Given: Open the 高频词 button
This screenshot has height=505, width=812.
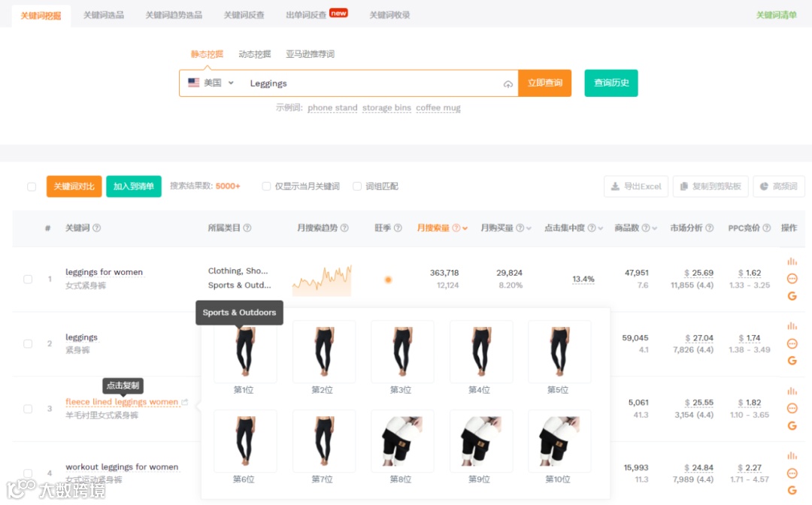Looking at the screenshot, I should coord(779,186).
